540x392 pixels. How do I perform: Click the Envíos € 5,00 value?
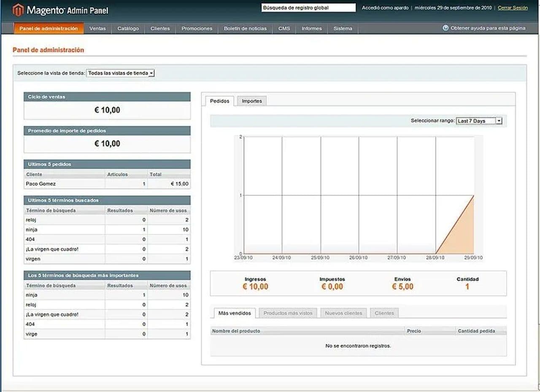click(403, 287)
